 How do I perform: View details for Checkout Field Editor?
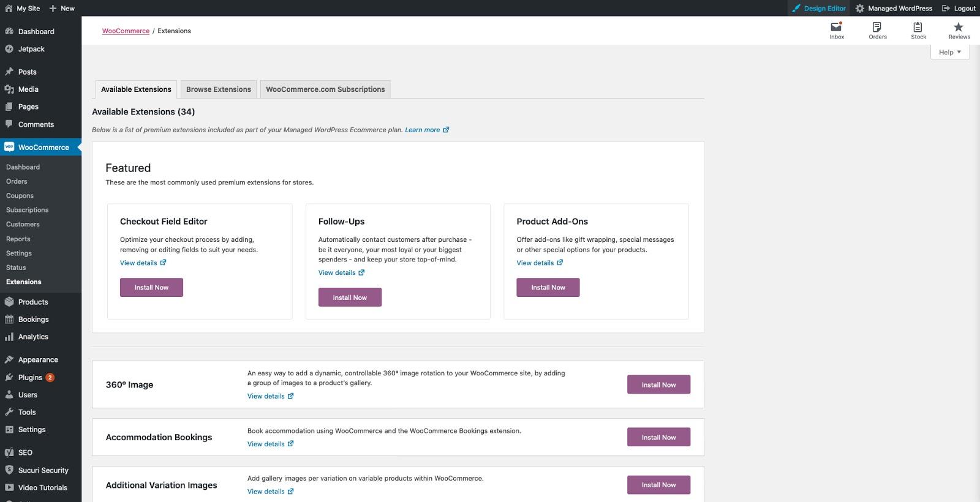[143, 263]
